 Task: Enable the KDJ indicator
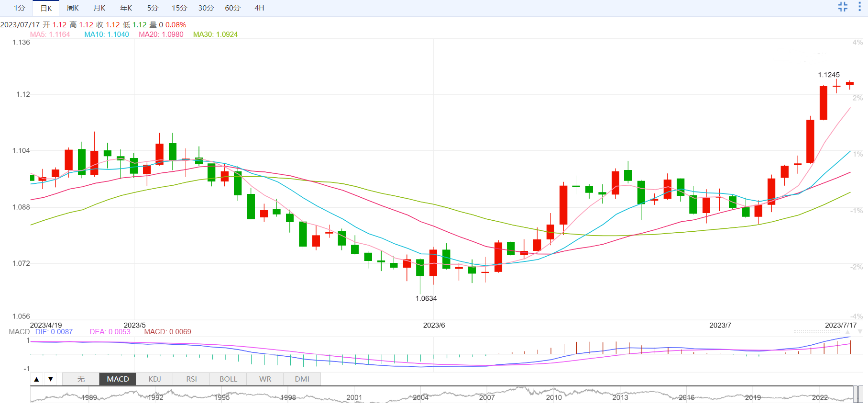pyautogui.click(x=154, y=379)
